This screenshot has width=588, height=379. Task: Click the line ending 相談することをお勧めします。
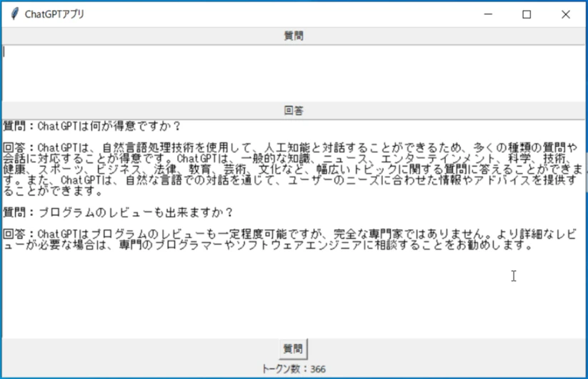[268, 245]
